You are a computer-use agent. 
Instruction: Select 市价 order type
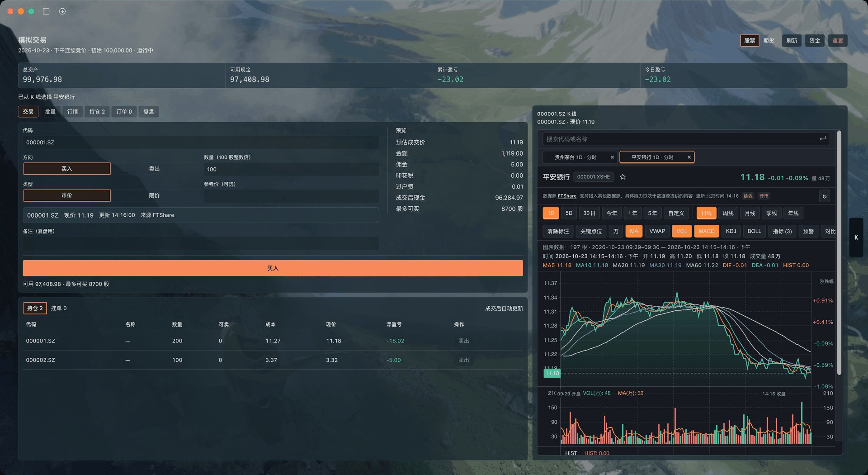pyautogui.click(x=66, y=195)
